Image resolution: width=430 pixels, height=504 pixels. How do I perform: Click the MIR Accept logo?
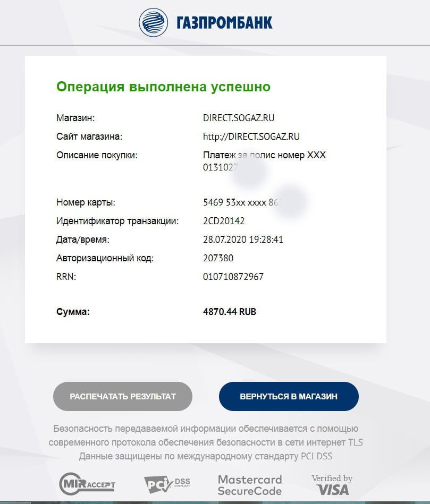pyautogui.click(x=87, y=483)
